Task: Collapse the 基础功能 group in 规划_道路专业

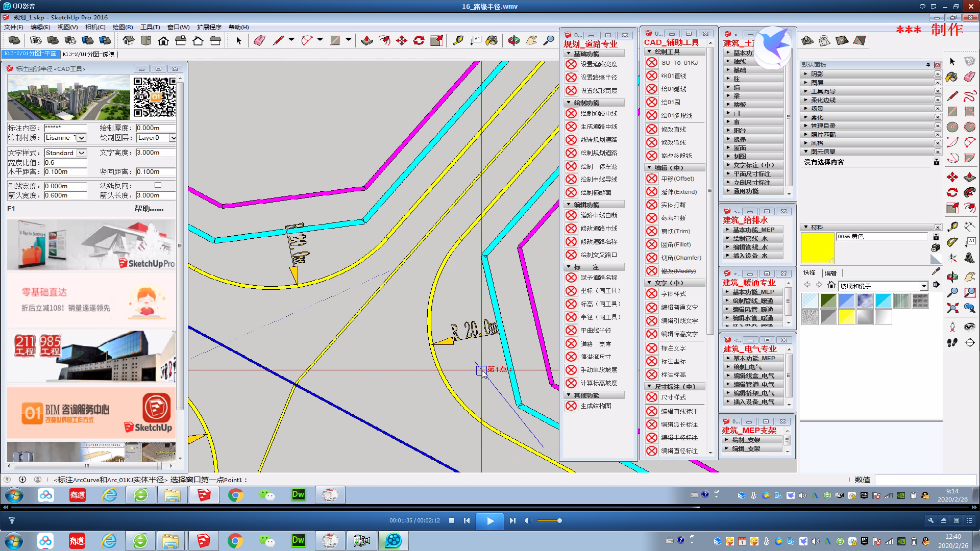Action: [594, 54]
